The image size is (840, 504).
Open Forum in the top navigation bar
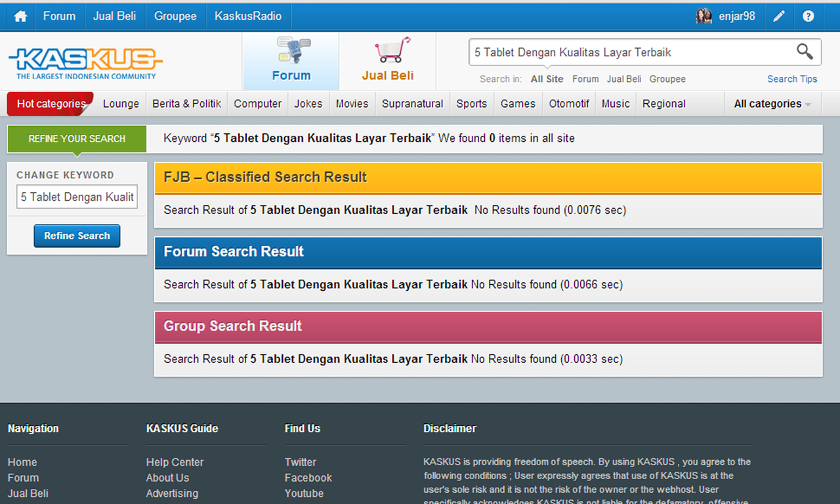[59, 16]
